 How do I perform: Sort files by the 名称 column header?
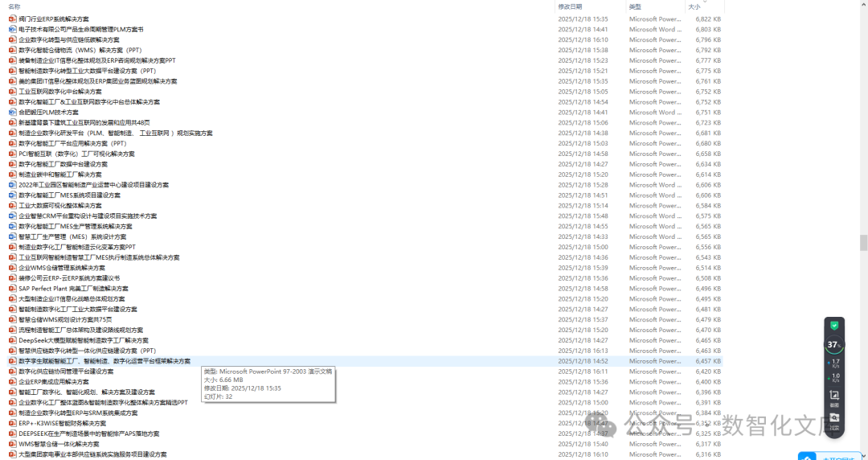(x=14, y=6)
